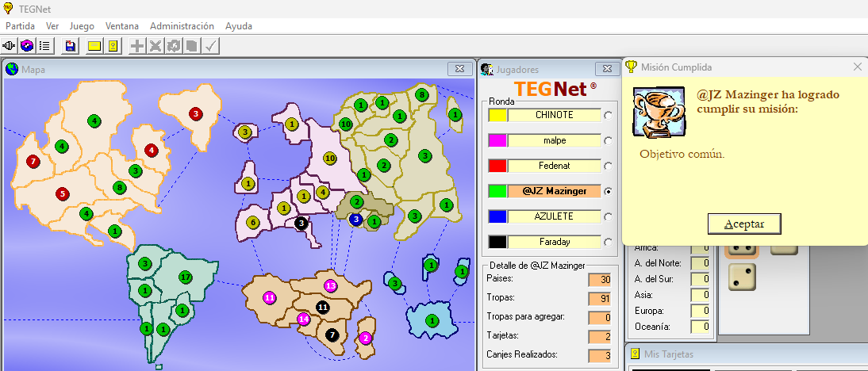
Task: Select the black country with 11 troops
Action: [x=323, y=307]
